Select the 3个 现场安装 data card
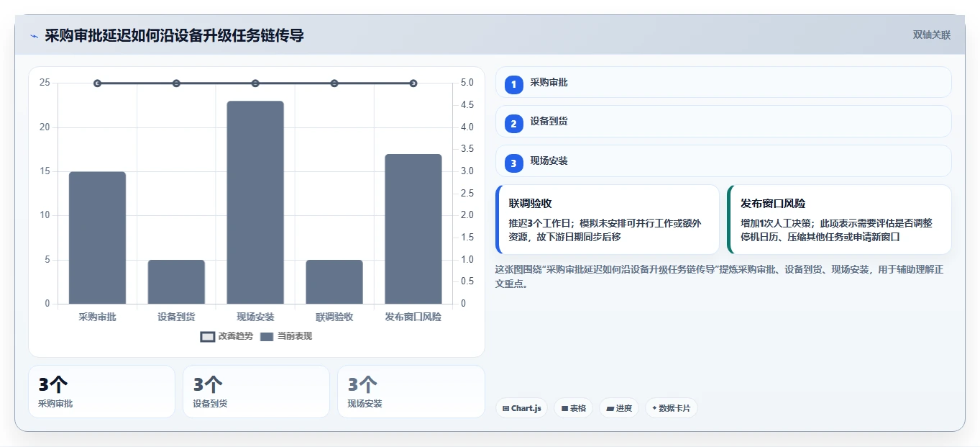Image resolution: width=980 pixels, height=447 pixels. coord(411,392)
